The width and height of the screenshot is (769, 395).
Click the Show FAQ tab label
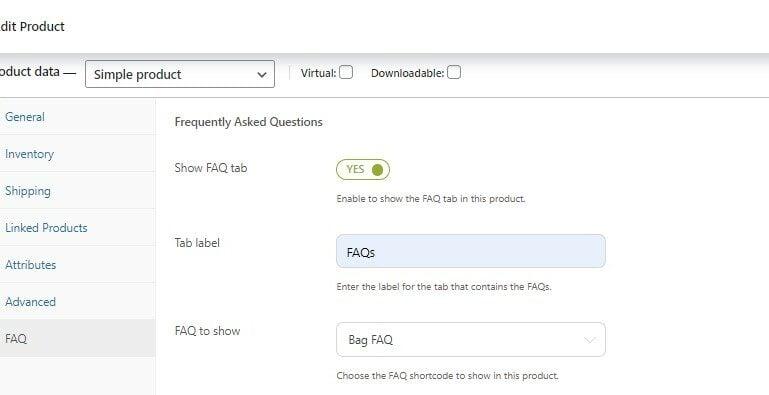(x=211, y=168)
